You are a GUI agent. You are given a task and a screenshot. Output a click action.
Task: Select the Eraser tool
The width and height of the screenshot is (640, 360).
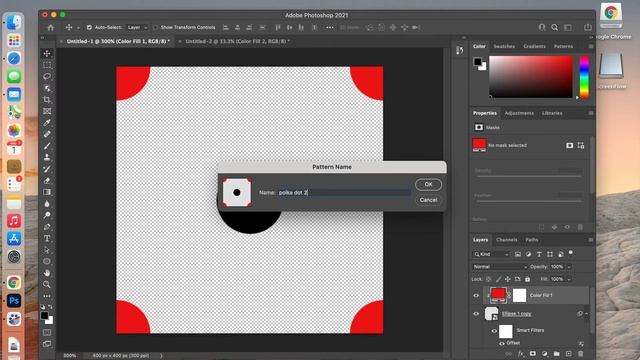pos(47,180)
